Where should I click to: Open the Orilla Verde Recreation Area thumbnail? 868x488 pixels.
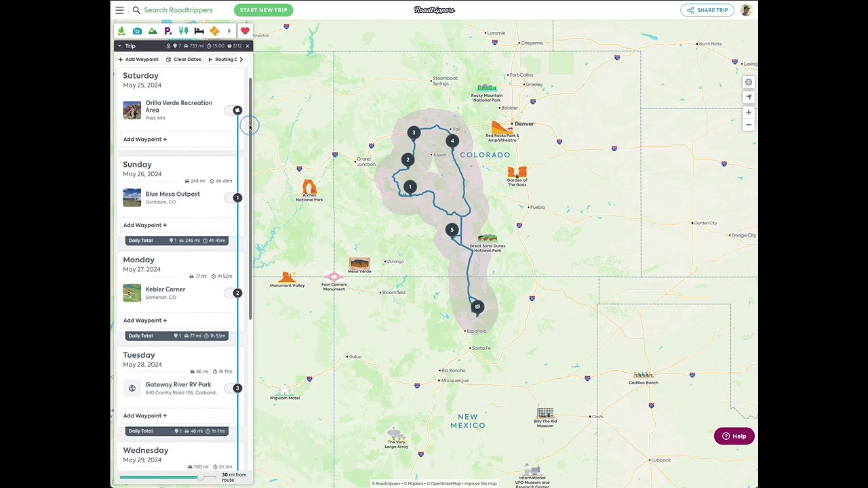(132, 110)
